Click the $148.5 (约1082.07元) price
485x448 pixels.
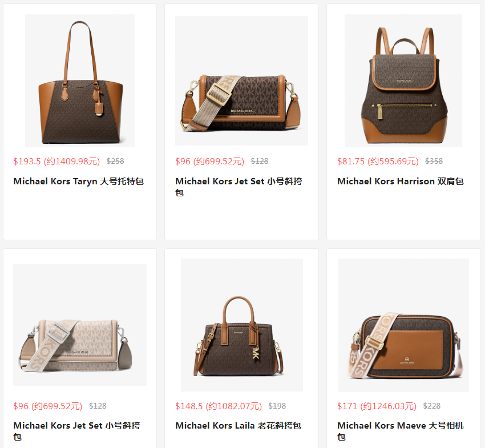click(x=219, y=406)
